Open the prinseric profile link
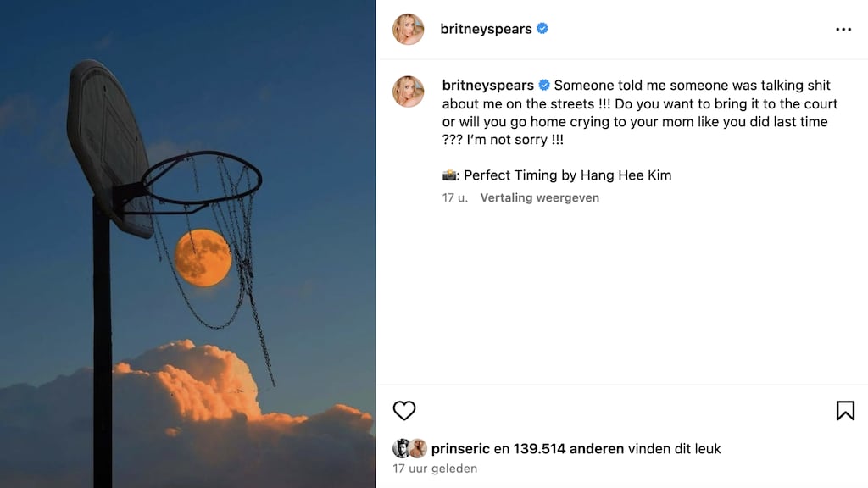868x488 pixels. pyautogui.click(x=462, y=449)
